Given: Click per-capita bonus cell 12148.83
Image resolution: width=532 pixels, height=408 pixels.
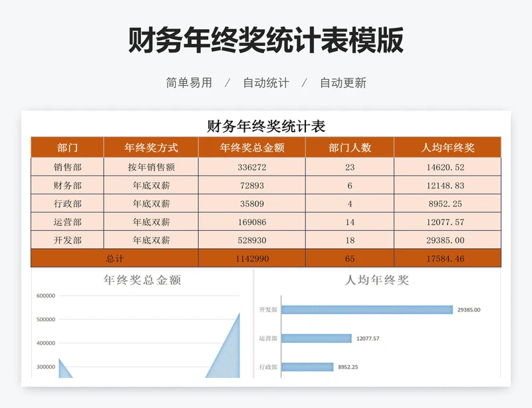Looking at the screenshot, I should (448, 185).
